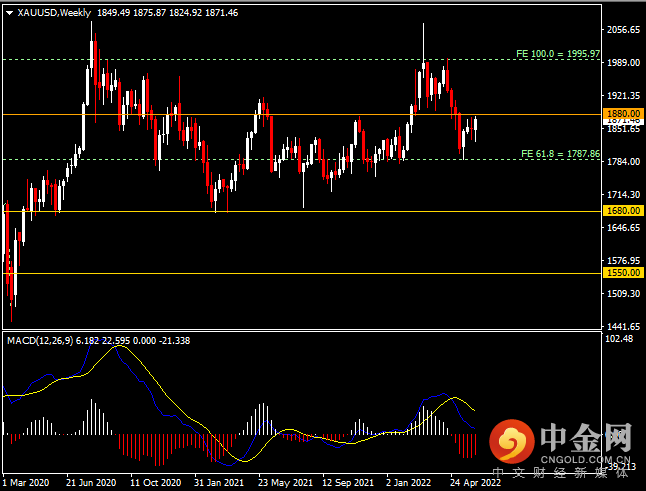Select the 24 Apr 2022 date label
The height and width of the screenshot is (491, 646).
pos(475,483)
